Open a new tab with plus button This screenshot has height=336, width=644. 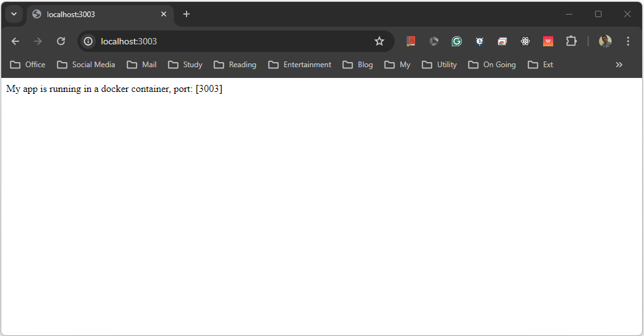[x=187, y=14]
